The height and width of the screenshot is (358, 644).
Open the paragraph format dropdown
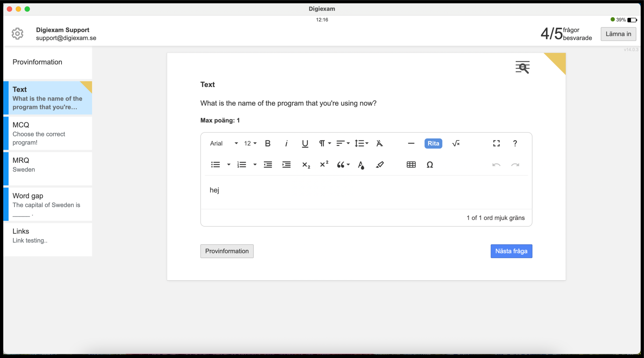[325, 143]
